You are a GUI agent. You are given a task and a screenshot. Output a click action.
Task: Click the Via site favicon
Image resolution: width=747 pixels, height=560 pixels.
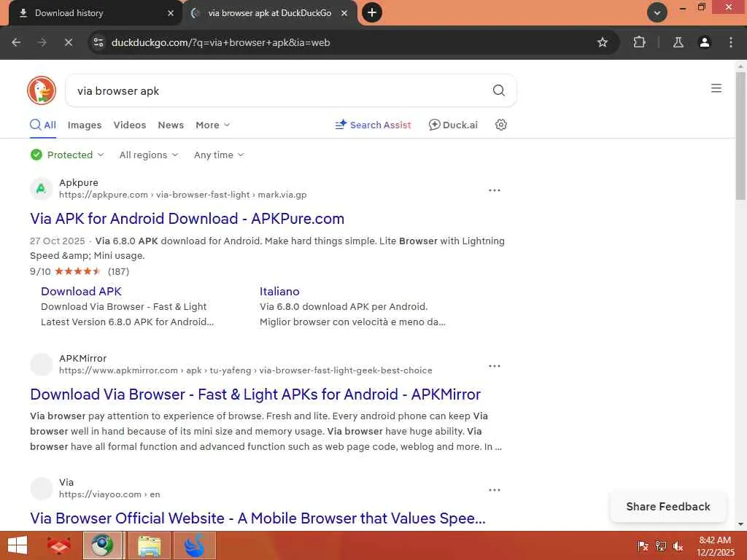[x=42, y=489]
